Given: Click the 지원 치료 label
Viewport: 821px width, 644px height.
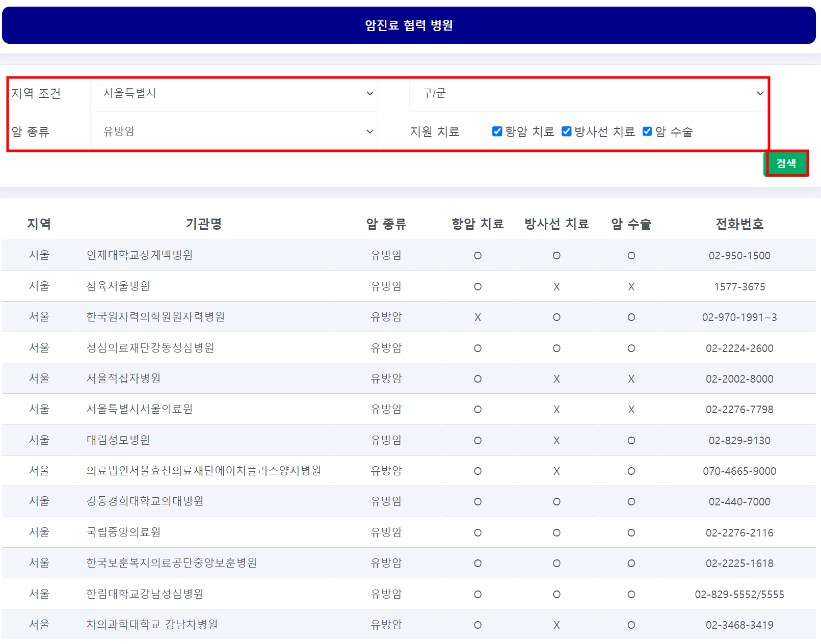Looking at the screenshot, I should point(435,131).
